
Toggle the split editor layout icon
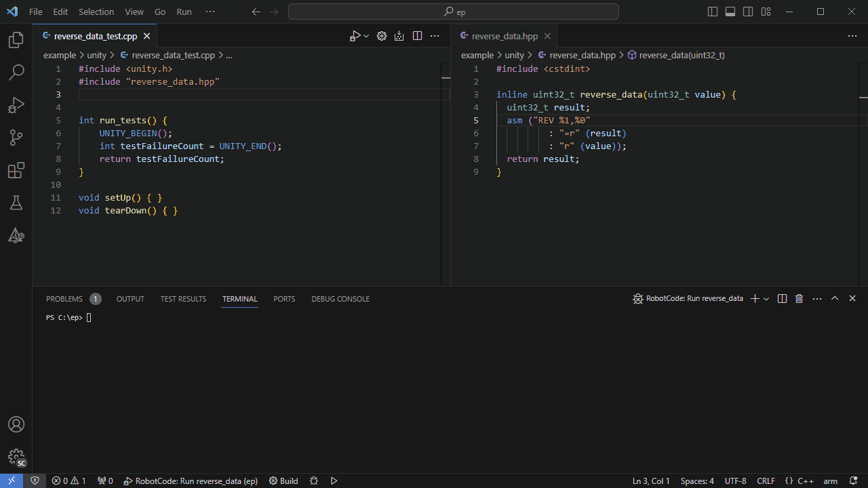tap(417, 36)
